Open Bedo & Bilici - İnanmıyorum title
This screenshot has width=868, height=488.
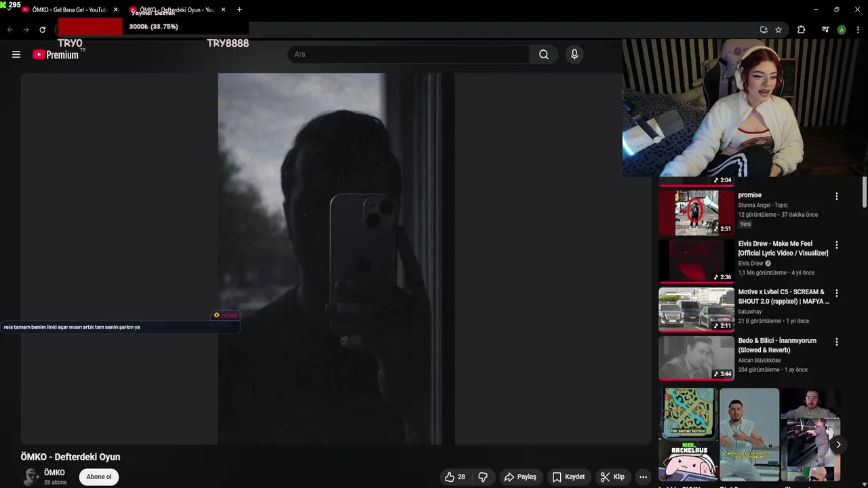pos(777,345)
